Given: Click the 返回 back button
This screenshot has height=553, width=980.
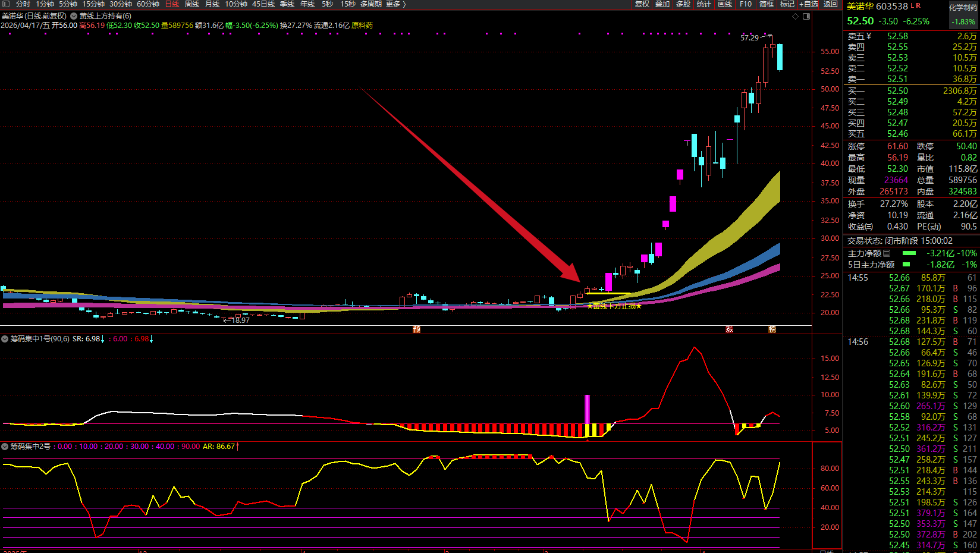Looking at the screenshot, I should tap(831, 4).
